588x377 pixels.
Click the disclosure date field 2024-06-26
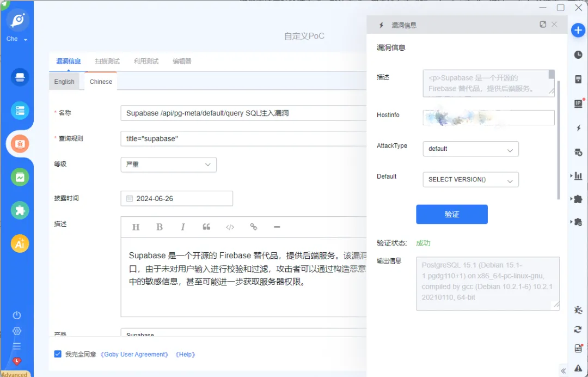coord(176,198)
